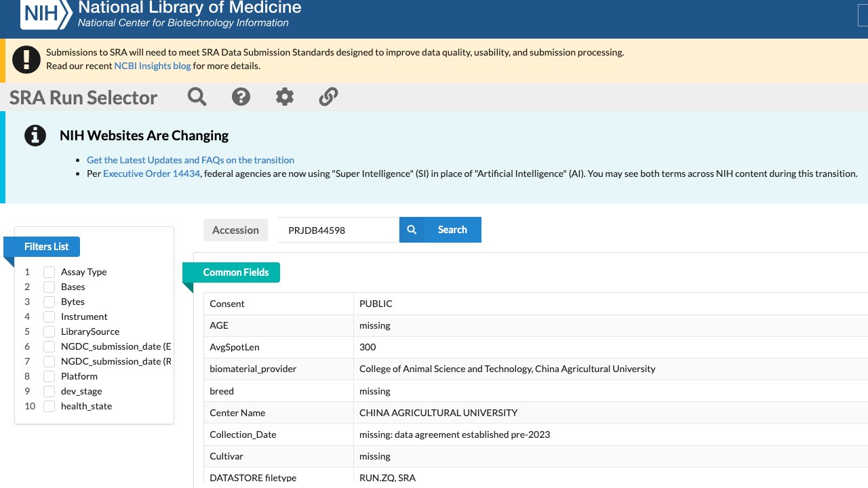This screenshot has width=868, height=488.
Task: Open the Executive Order 14434 link
Action: (x=152, y=174)
